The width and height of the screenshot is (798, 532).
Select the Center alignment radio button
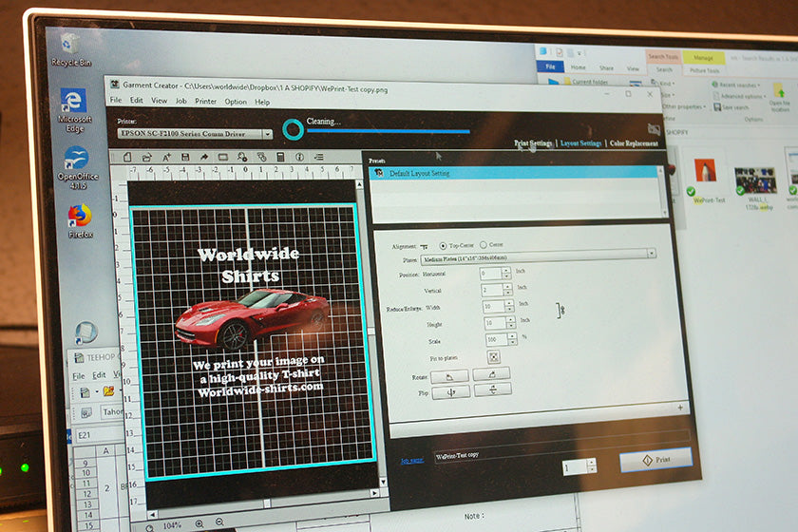(x=484, y=244)
